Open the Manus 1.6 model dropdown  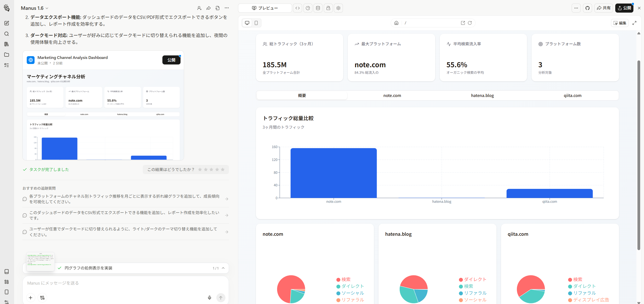coord(35,8)
